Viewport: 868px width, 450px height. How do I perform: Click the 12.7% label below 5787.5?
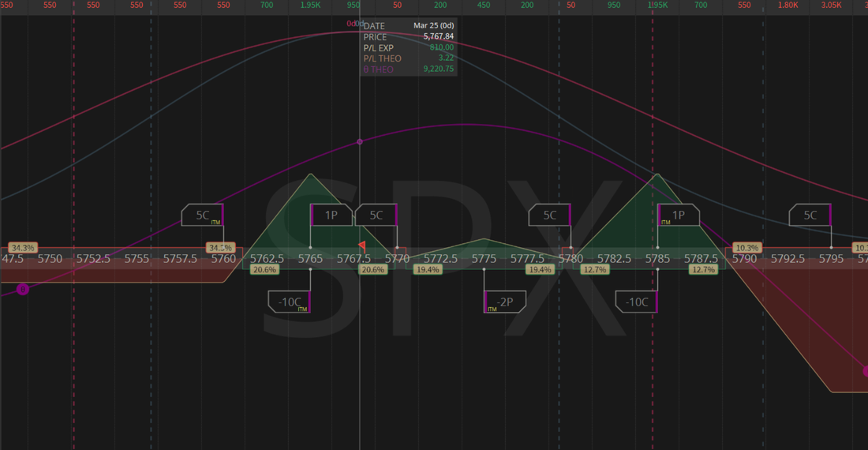coord(703,269)
